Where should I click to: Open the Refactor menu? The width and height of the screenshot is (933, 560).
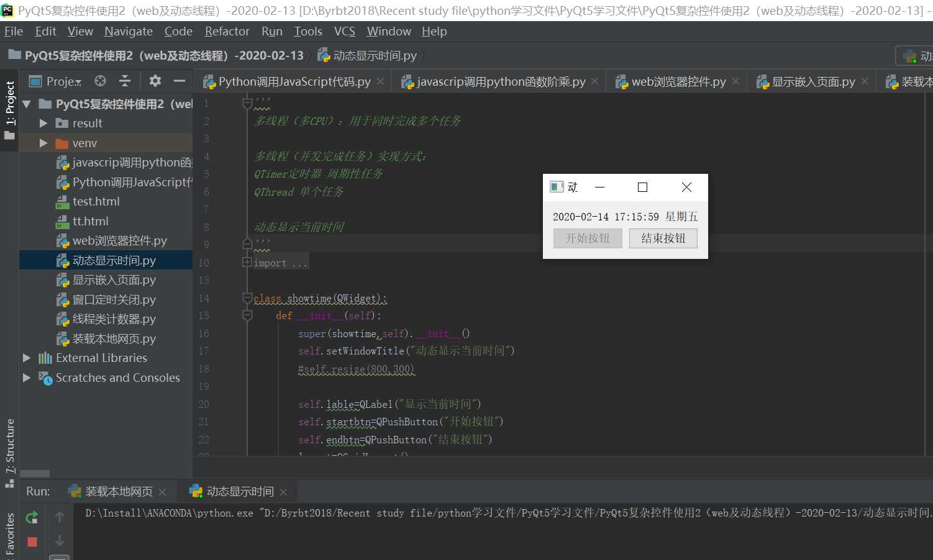pos(227,31)
